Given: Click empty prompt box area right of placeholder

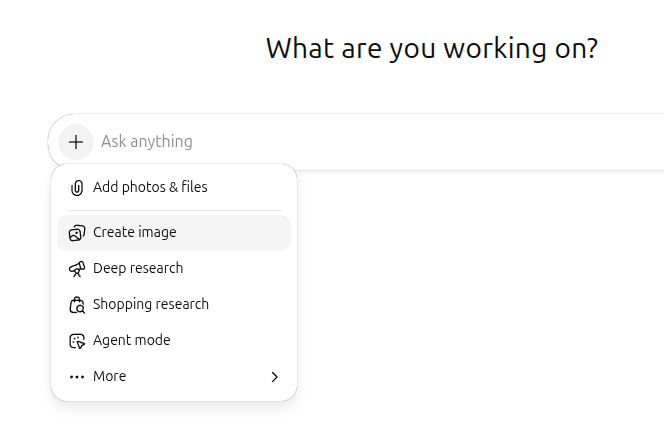Looking at the screenshot, I should (x=450, y=142).
